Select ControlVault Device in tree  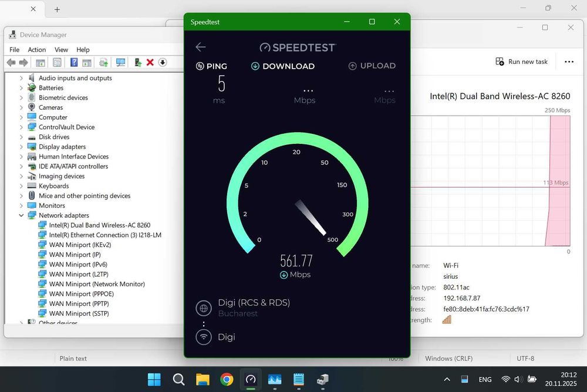(x=67, y=127)
